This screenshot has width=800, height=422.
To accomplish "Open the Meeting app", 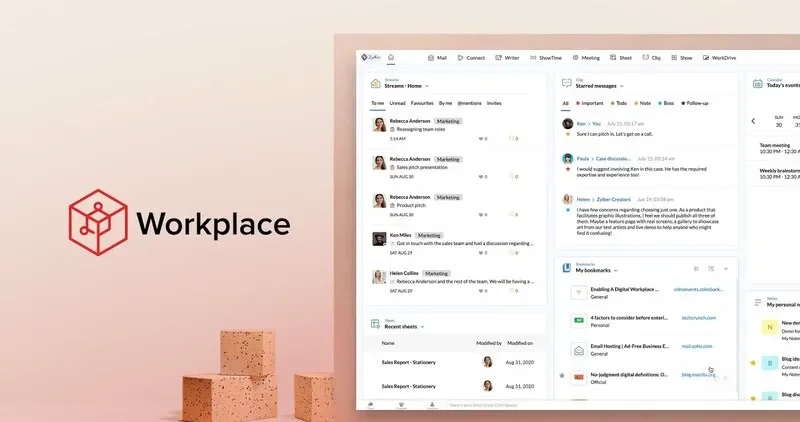I will click(x=586, y=58).
